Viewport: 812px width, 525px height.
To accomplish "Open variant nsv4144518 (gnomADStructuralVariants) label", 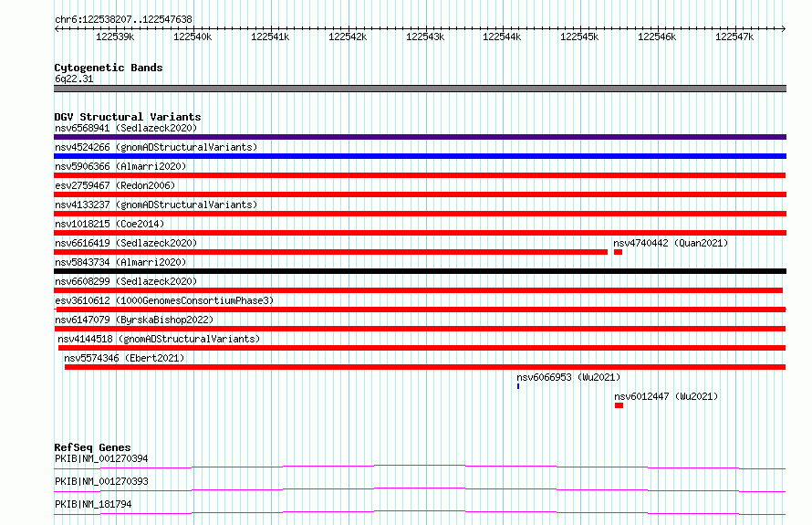I will (159, 339).
